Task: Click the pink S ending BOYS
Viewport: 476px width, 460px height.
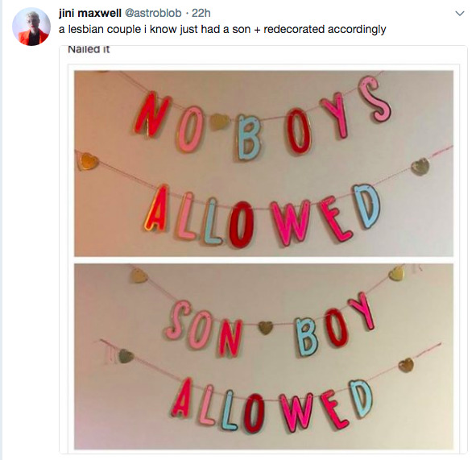Action: click(375, 98)
